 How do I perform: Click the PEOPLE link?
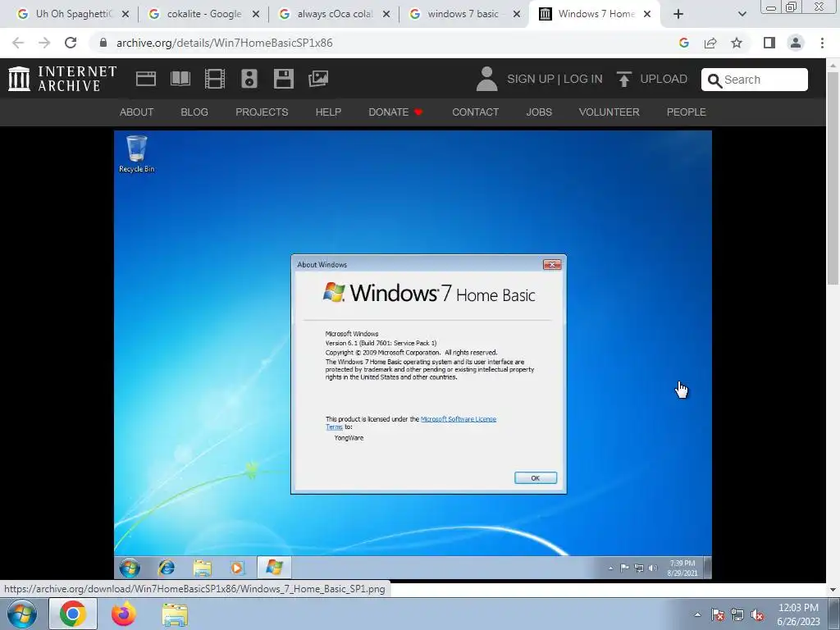point(687,112)
